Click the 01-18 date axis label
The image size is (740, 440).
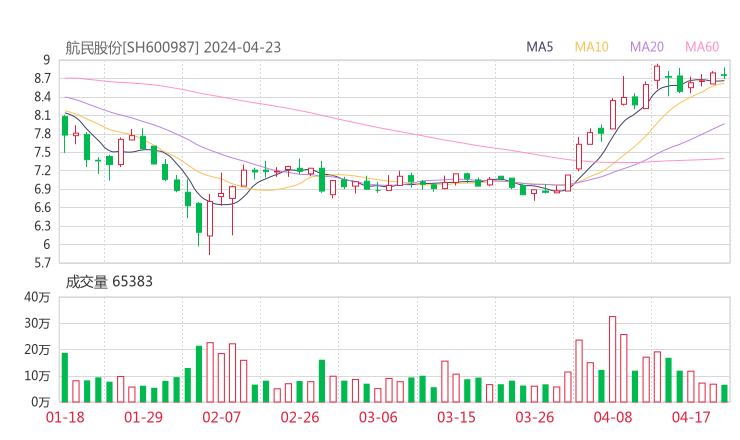coord(65,417)
